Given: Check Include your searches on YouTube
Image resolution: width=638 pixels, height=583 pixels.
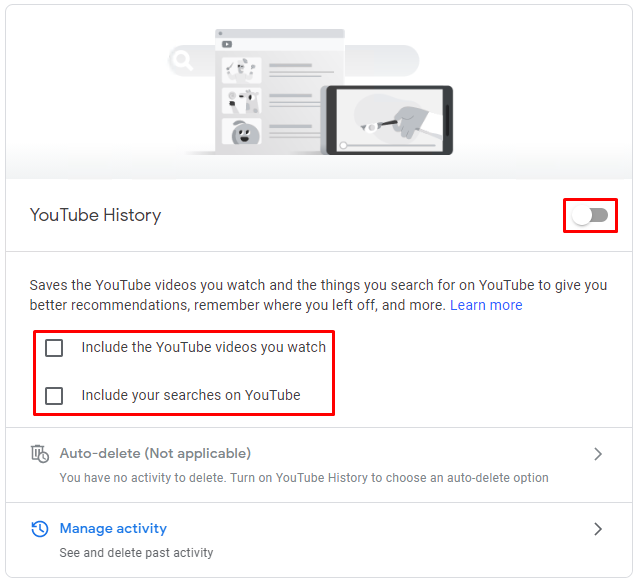Looking at the screenshot, I should coord(54,395).
